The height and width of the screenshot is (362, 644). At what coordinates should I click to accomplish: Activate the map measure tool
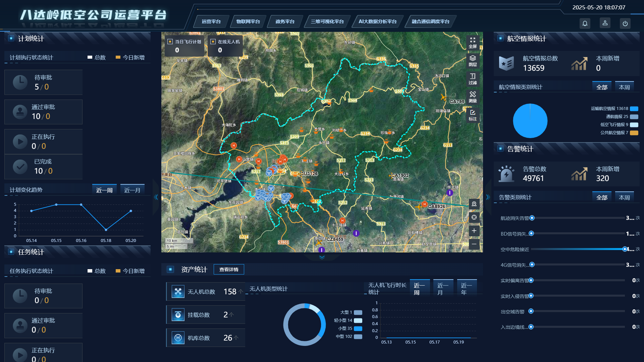(x=473, y=97)
